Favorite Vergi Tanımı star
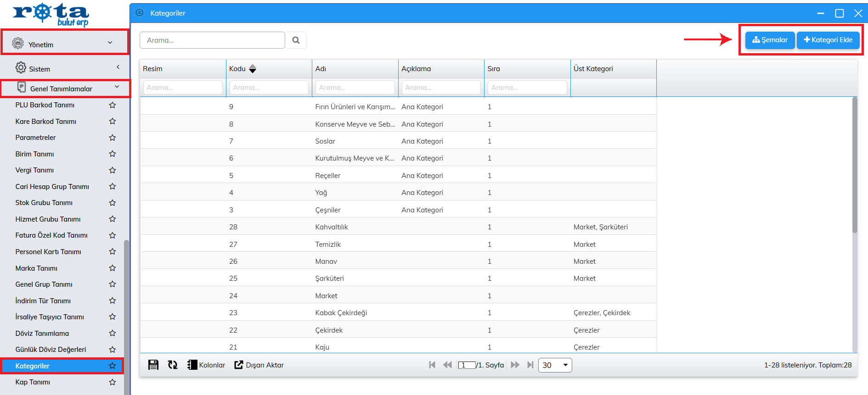The image size is (868, 395). [x=113, y=170]
